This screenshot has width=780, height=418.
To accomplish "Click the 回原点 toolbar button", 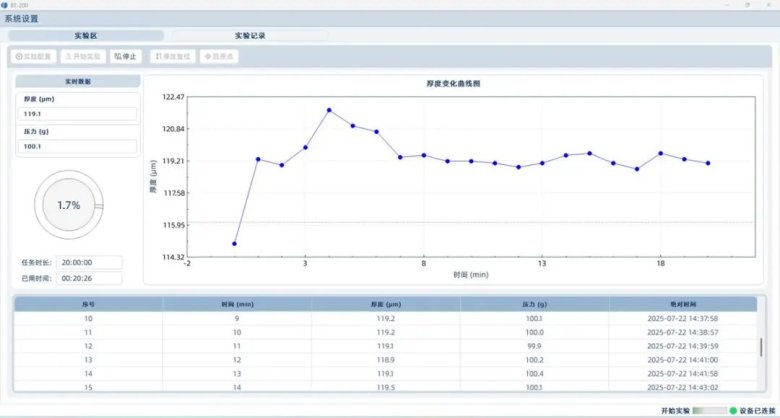I will coord(219,57).
